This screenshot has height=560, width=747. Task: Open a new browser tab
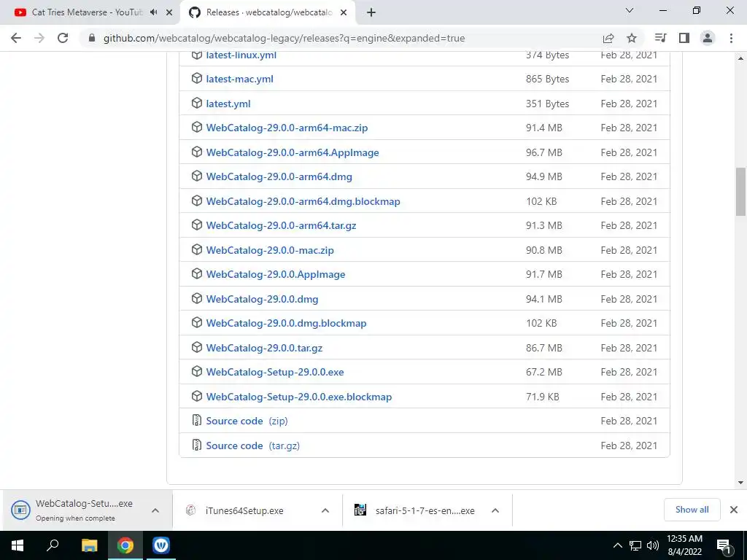coord(371,12)
